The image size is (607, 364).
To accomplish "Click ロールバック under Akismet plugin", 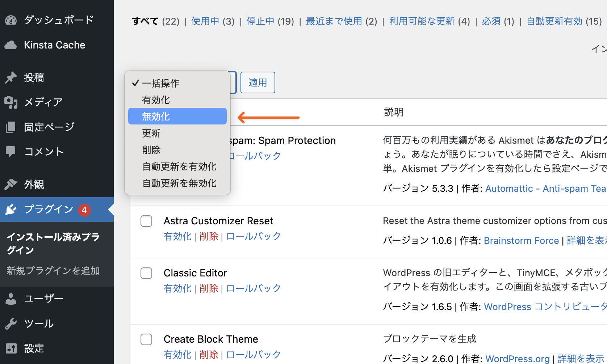I will tap(255, 156).
